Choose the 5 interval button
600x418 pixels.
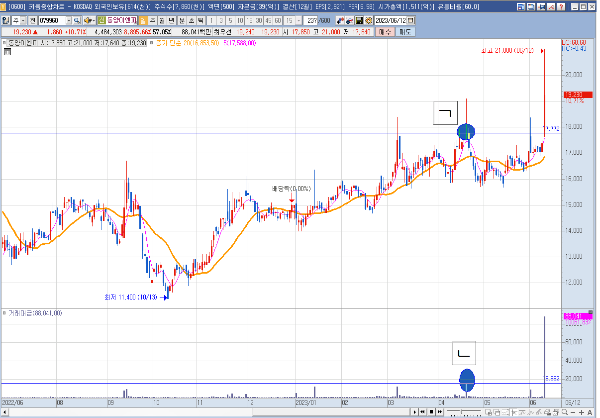[230, 20]
